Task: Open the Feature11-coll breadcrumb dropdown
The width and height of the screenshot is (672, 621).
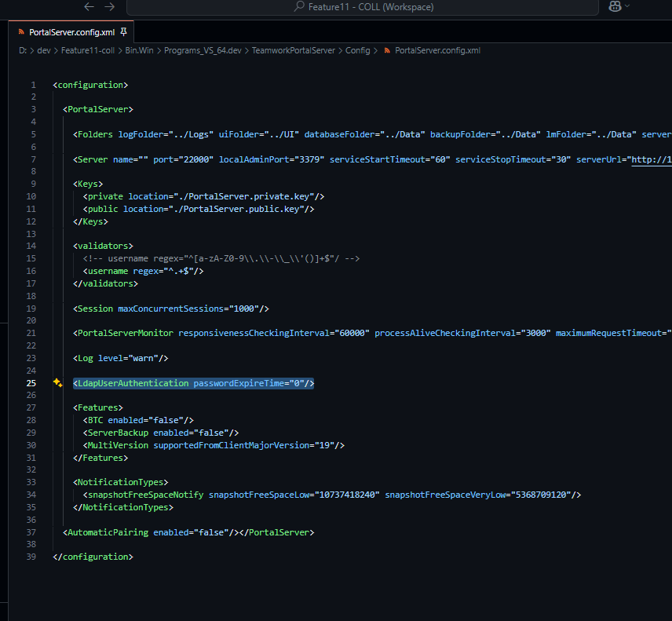Action: (87, 50)
